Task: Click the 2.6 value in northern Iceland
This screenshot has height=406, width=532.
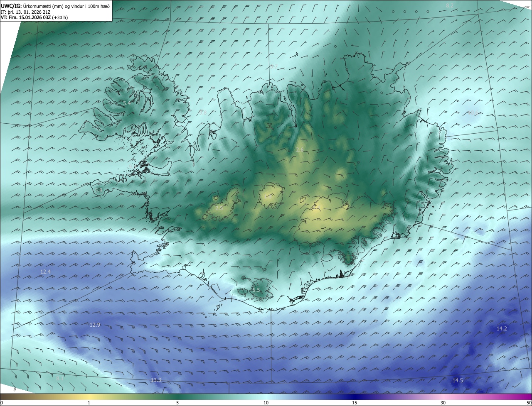Action: [300, 149]
